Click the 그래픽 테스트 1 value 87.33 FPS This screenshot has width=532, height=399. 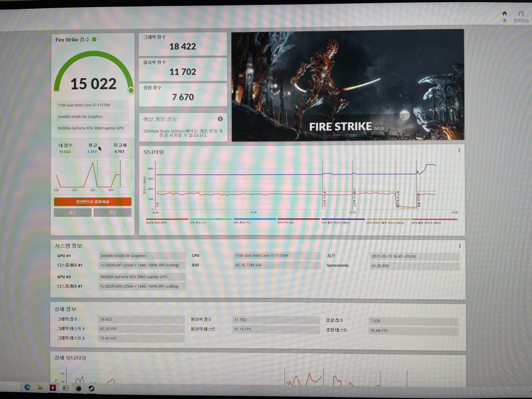[141, 329]
